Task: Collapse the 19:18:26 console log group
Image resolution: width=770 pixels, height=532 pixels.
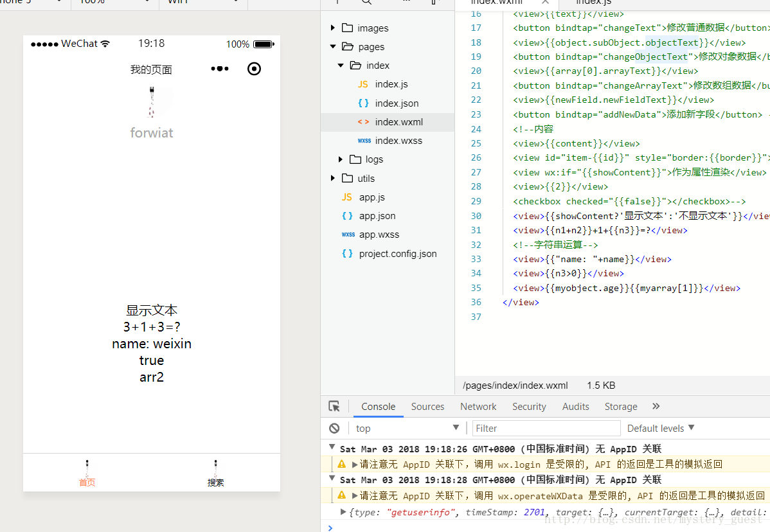Action: (x=332, y=447)
